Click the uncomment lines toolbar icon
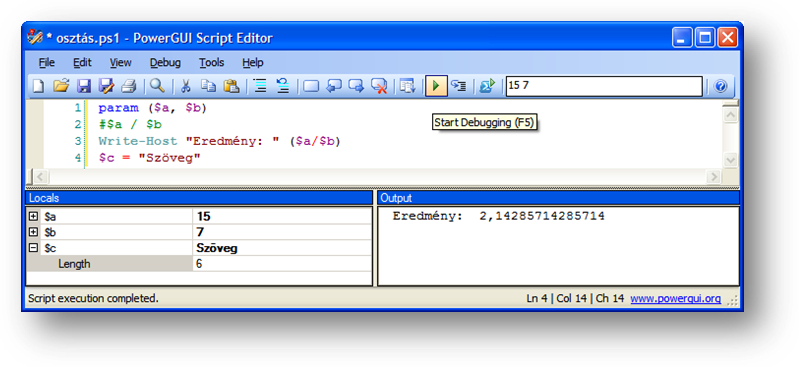The height and width of the screenshot is (367, 799). pos(283,86)
